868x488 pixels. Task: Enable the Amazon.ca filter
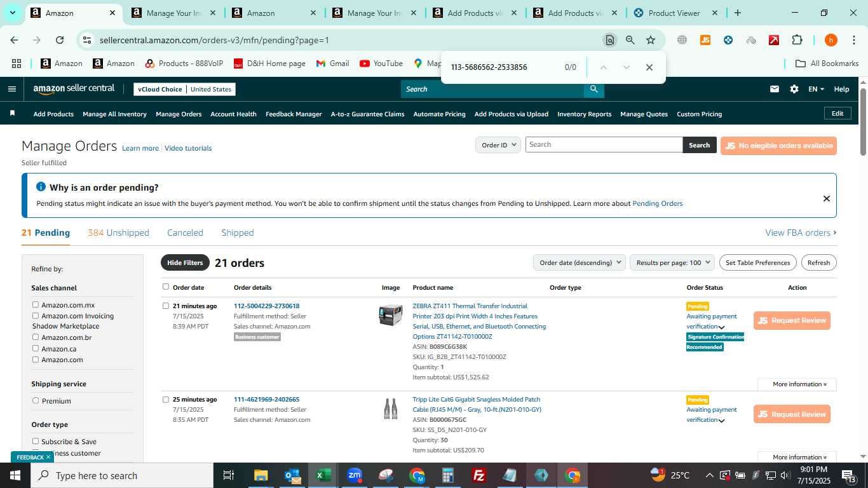click(x=36, y=349)
